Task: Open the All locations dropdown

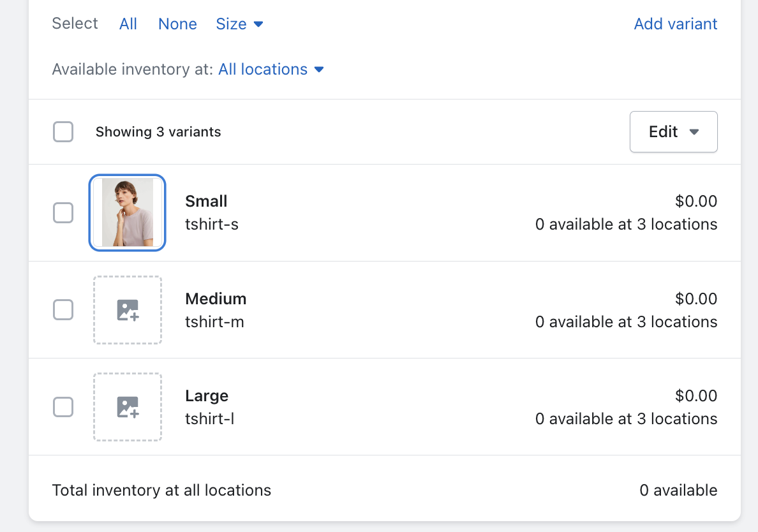Action: click(x=271, y=70)
